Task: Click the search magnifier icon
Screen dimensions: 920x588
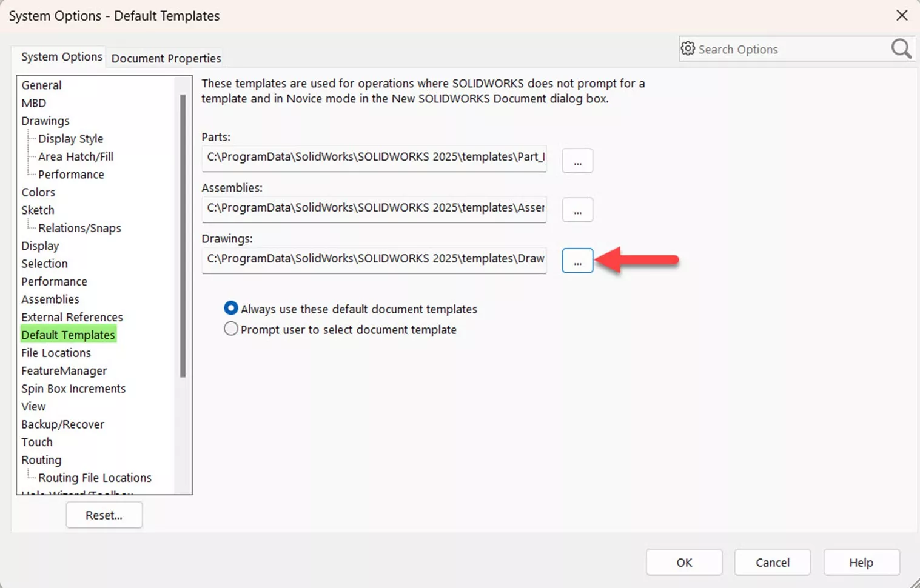Action: [x=901, y=48]
